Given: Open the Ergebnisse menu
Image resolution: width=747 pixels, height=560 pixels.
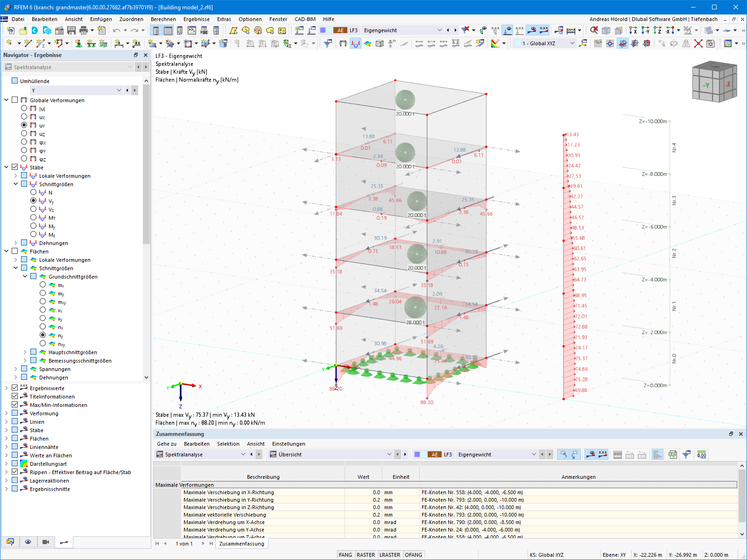Looking at the screenshot, I should tap(197, 19).
